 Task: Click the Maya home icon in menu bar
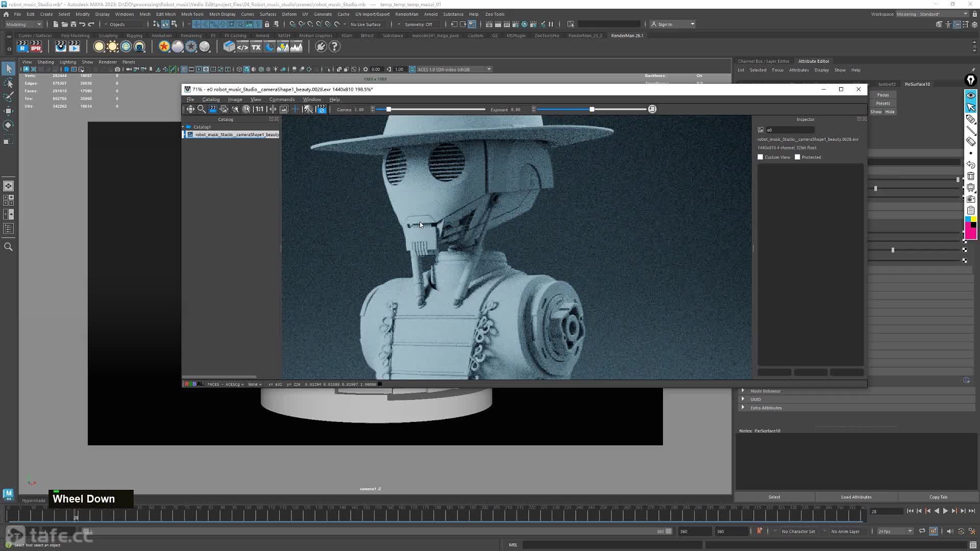(x=6, y=14)
